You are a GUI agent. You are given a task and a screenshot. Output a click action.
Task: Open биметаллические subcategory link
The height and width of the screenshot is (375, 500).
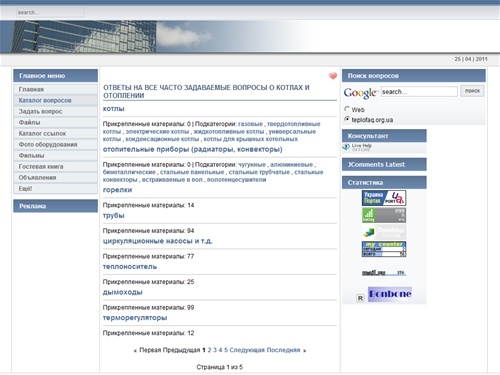129,172
